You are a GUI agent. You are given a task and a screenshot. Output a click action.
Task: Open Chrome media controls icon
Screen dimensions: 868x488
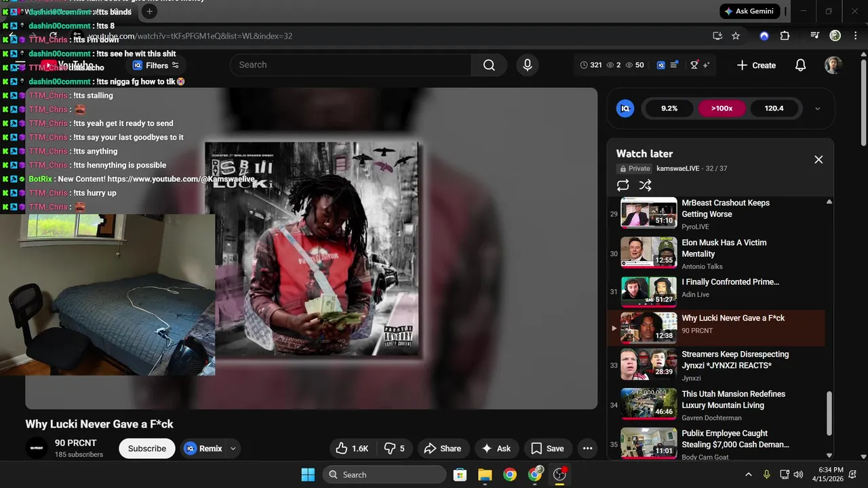[x=815, y=36]
